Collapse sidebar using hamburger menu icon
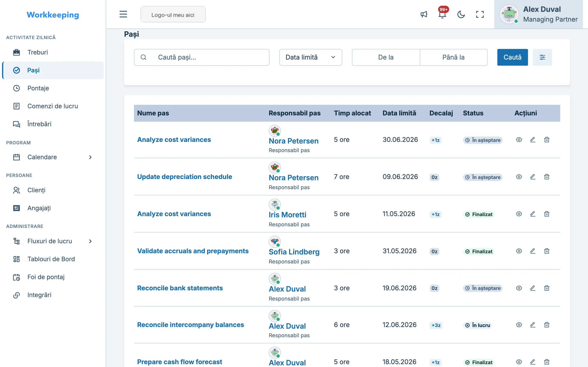 (x=123, y=14)
